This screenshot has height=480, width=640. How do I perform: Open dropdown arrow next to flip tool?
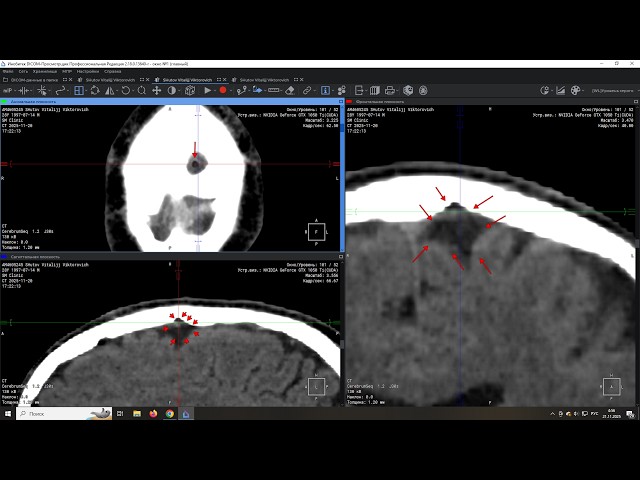117,91
